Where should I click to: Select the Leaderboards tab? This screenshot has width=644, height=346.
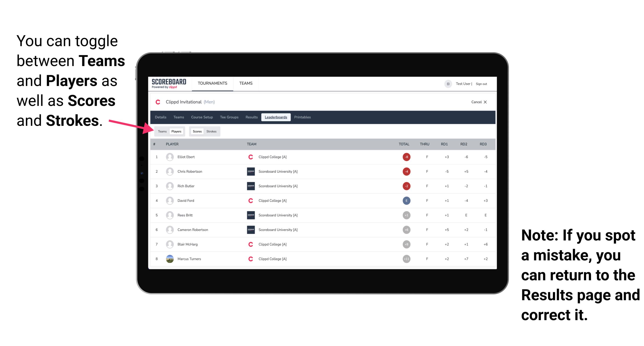click(x=276, y=117)
